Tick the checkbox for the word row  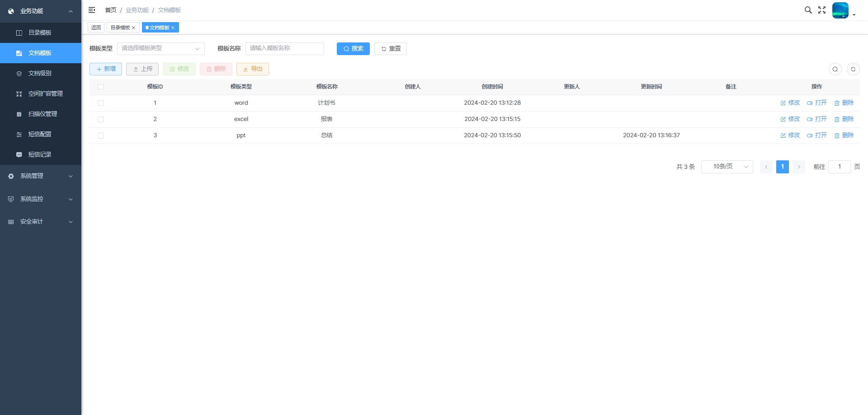tap(100, 103)
